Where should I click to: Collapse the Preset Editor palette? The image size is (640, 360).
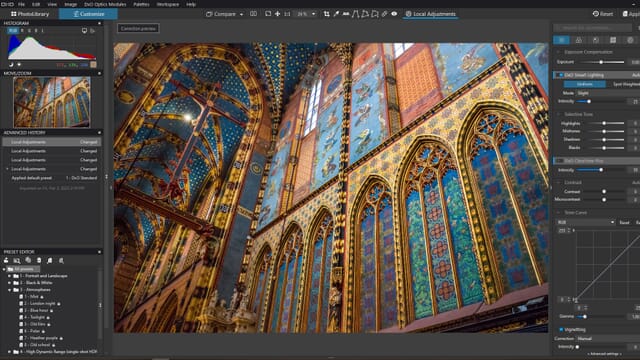click(99, 252)
